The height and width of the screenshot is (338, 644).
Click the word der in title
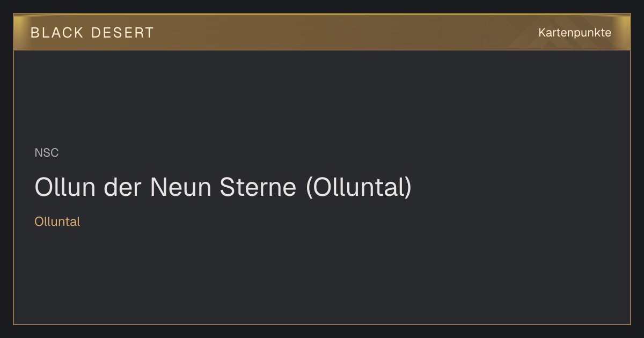[x=123, y=187]
